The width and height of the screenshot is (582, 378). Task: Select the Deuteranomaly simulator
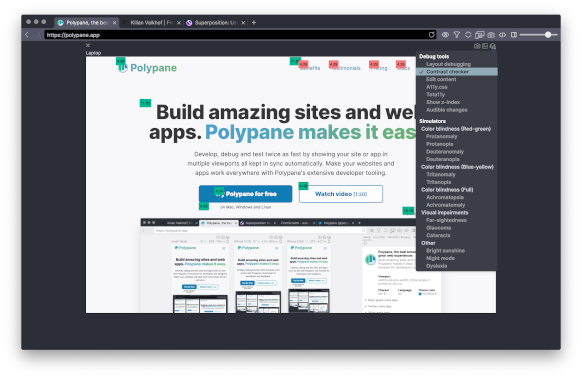(445, 151)
